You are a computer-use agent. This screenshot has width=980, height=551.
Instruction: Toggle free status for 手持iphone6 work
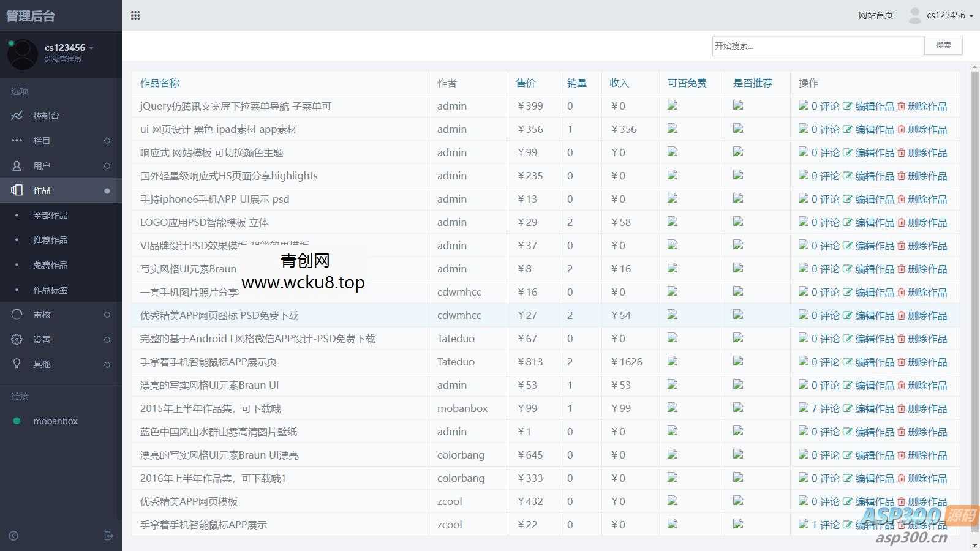673,198
